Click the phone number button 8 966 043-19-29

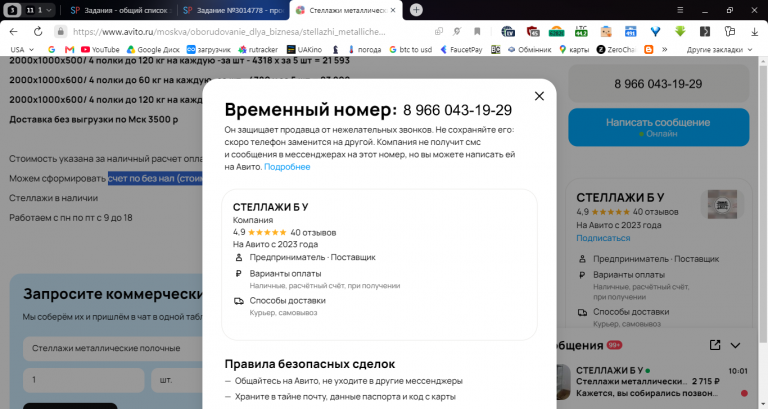pyautogui.click(x=658, y=84)
